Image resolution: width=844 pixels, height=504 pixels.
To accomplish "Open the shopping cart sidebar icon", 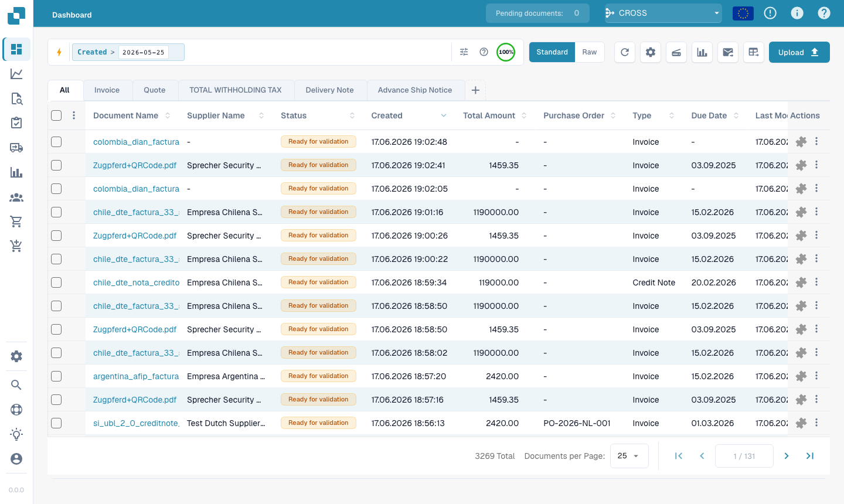I will (x=16, y=222).
